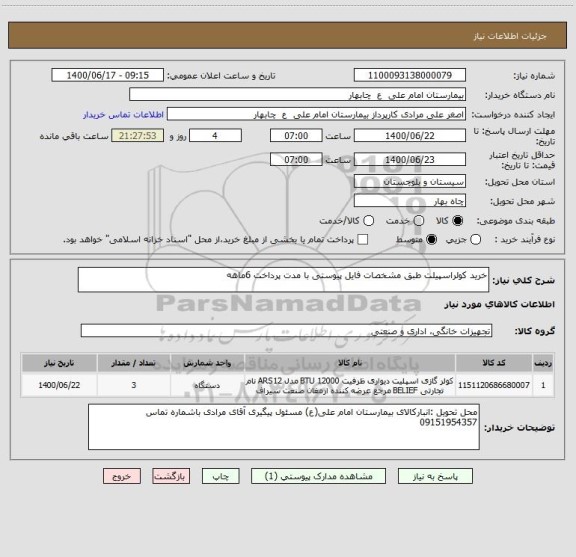
Task: Select the متوسط purchase type radio
Action: pyautogui.click(x=432, y=240)
